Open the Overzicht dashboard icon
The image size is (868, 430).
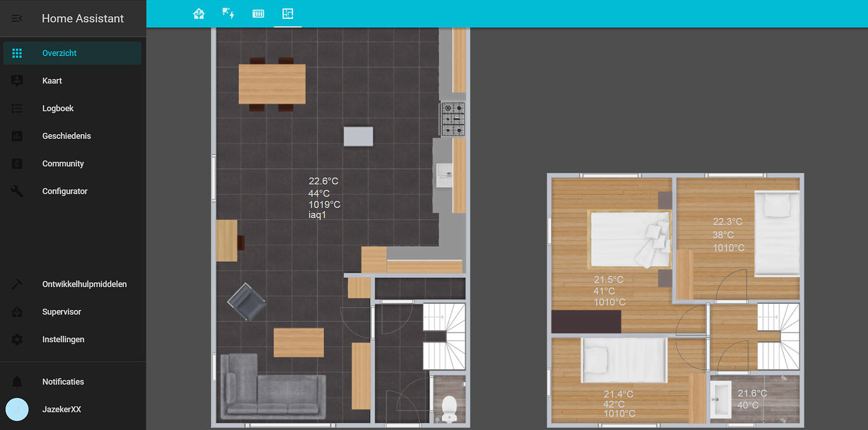16,53
